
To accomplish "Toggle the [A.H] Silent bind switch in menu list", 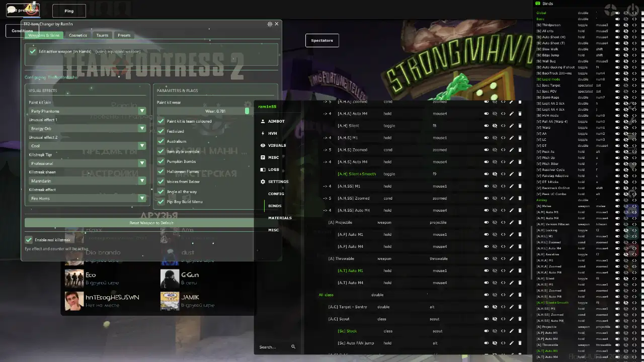I will (487, 126).
